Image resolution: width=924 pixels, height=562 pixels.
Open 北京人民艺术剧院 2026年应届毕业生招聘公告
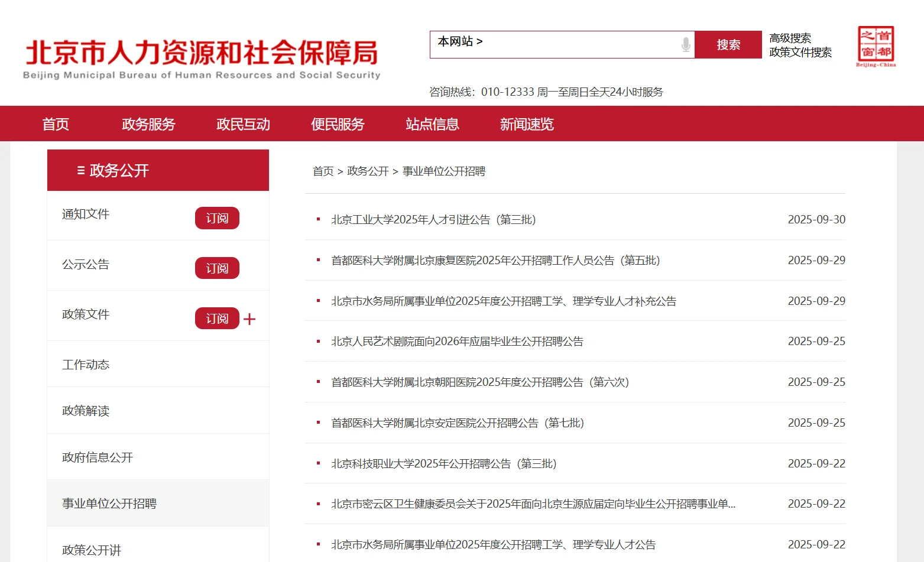[x=457, y=342]
